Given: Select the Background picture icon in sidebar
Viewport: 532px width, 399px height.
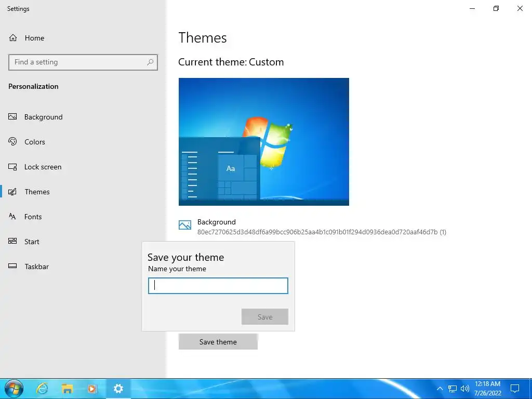Looking at the screenshot, I should 12,117.
